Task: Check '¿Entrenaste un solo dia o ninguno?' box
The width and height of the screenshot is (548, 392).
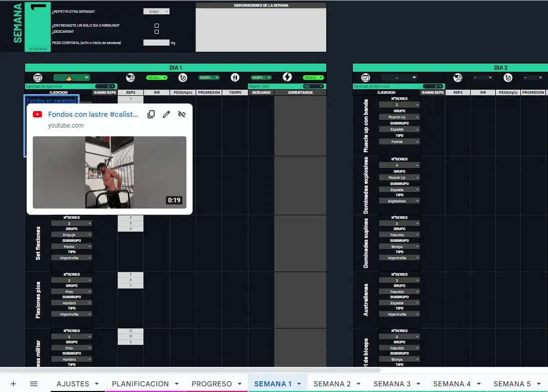Action: 157,26
